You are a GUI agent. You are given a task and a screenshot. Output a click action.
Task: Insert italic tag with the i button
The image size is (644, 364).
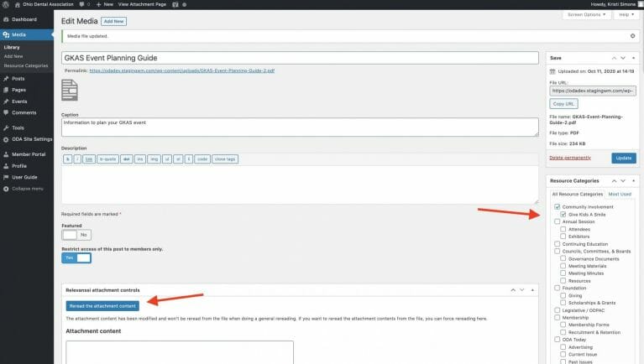[x=77, y=159]
